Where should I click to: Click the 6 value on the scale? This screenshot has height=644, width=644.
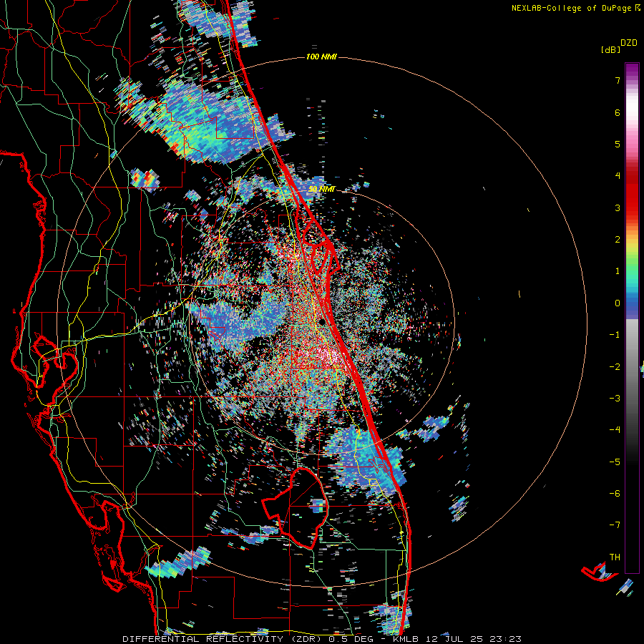click(x=618, y=112)
